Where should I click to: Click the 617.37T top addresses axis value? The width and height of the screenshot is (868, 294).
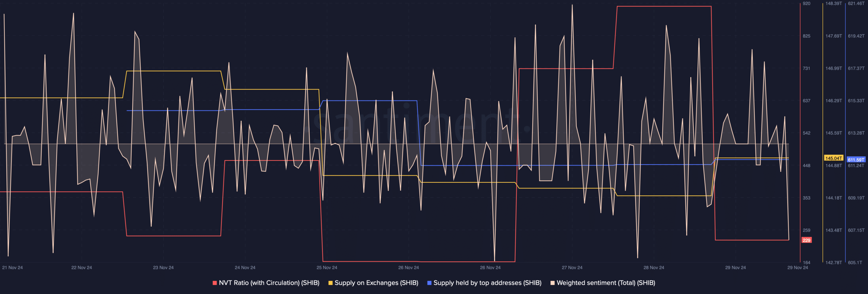pyautogui.click(x=856, y=68)
